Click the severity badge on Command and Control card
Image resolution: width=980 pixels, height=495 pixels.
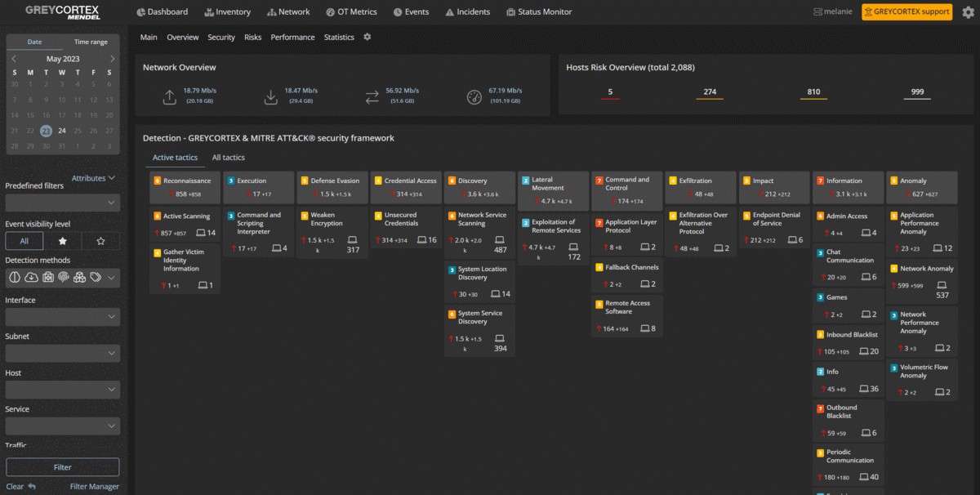coord(599,181)
